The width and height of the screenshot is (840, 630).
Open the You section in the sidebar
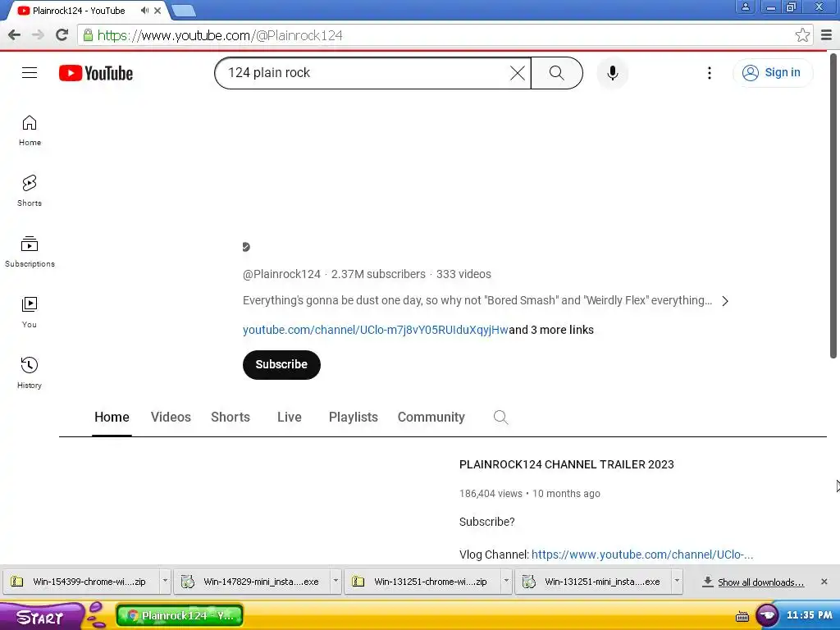30,313
